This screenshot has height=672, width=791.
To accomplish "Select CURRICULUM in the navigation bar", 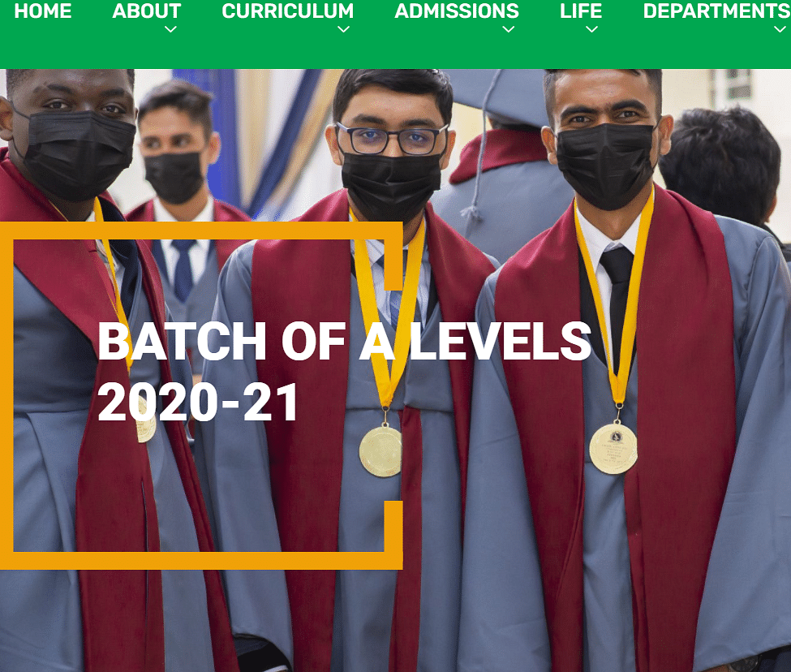I will tap(287, 11).
